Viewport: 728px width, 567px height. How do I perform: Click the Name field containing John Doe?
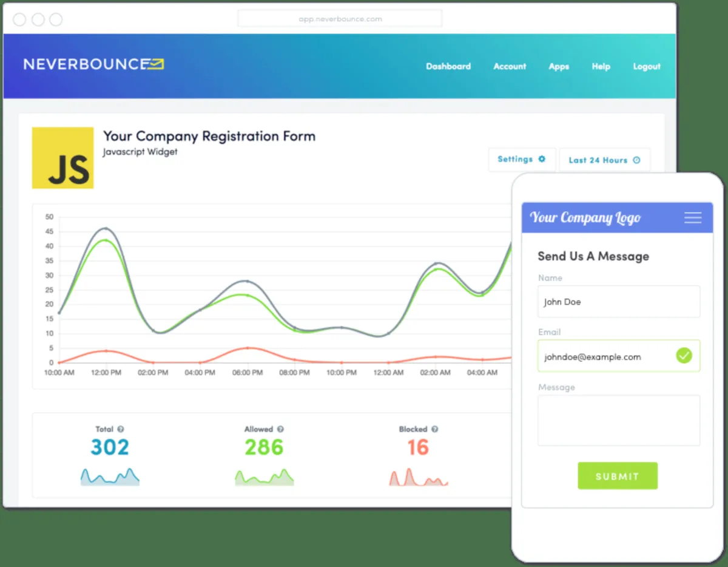(619, 302)
